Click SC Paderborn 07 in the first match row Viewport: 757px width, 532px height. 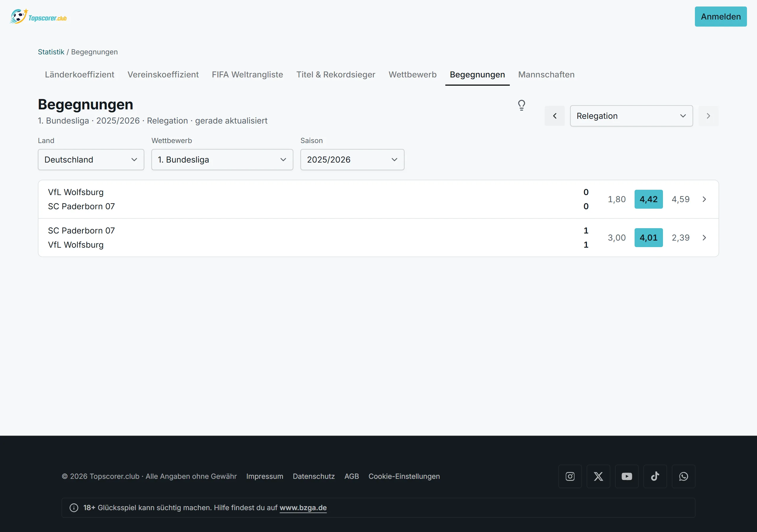(81, 206)
